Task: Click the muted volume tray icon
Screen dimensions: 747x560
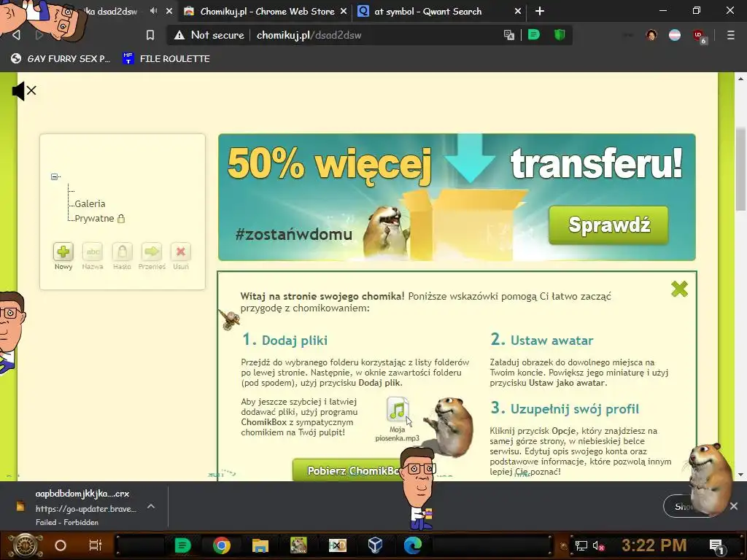Action: click(598, 545)
